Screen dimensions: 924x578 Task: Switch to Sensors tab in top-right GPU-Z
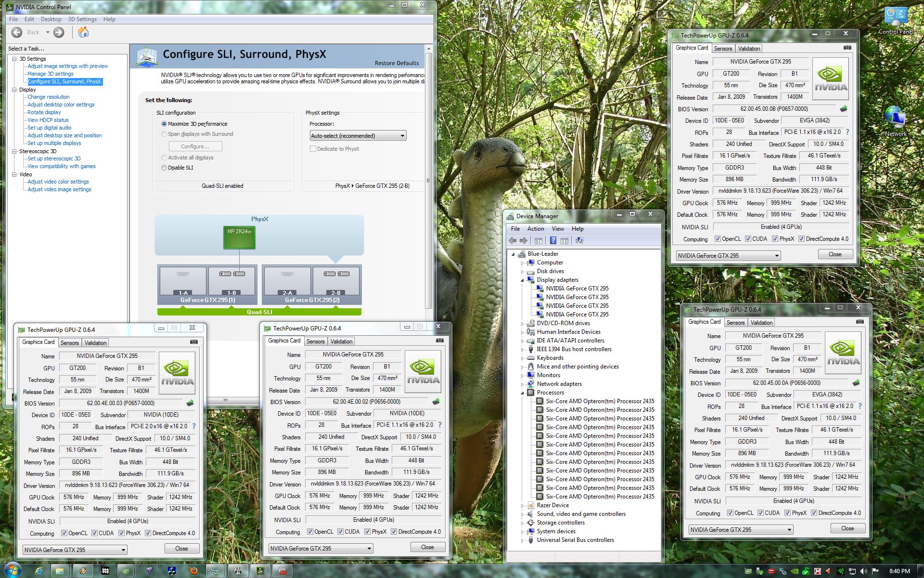click(x=723, y=48)
